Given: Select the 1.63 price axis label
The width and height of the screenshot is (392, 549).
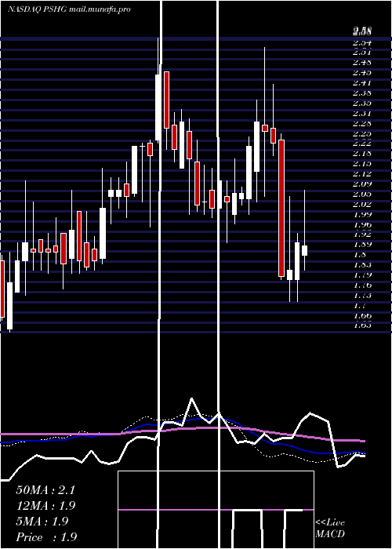Looking at the screenshot, I should (362, 325).
